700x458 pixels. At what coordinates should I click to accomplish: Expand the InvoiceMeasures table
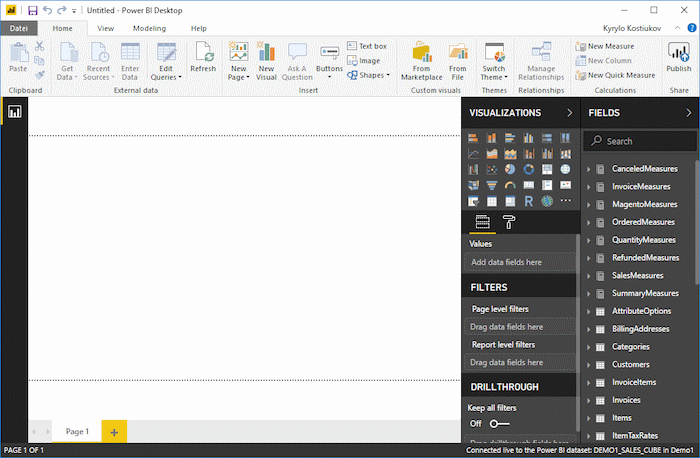tap(588, 187)
